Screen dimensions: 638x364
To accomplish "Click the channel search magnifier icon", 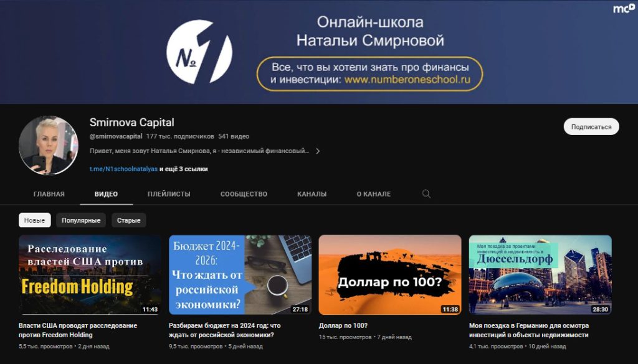I will click(x=426, y=194).
